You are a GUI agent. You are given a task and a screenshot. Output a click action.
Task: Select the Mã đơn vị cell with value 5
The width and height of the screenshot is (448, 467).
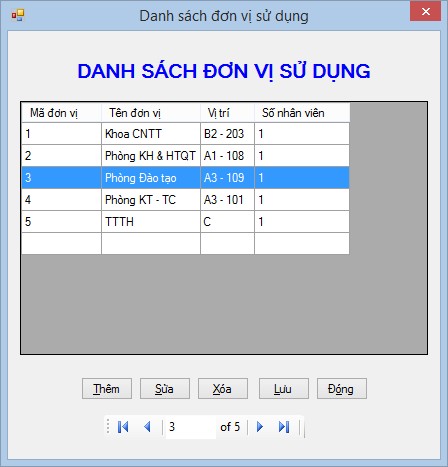click(61, 222)
